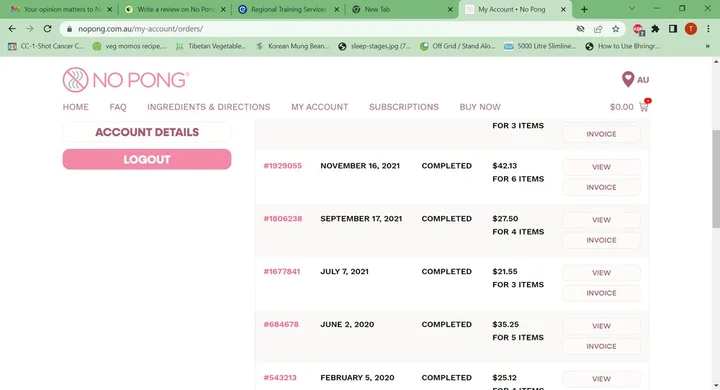Open MY ACCOUNT menu item
This screenshot has width=720, height=390.
click(320, 107)
